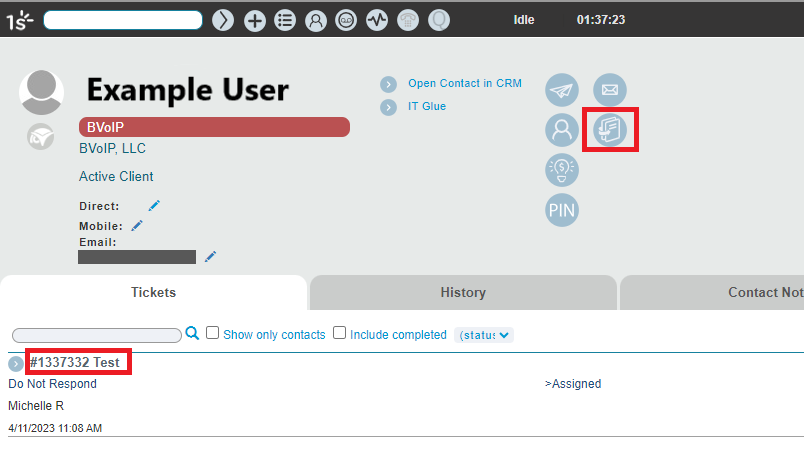The width and height of the screenshot is (804, 454).
Task: Click the envelope email icon
Action: (610, 90)
